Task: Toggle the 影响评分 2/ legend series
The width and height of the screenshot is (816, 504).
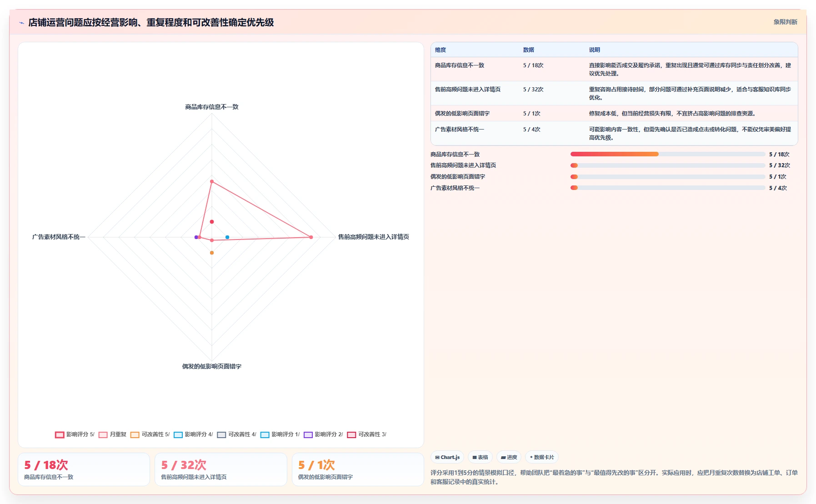Action: tap(323, 434)
